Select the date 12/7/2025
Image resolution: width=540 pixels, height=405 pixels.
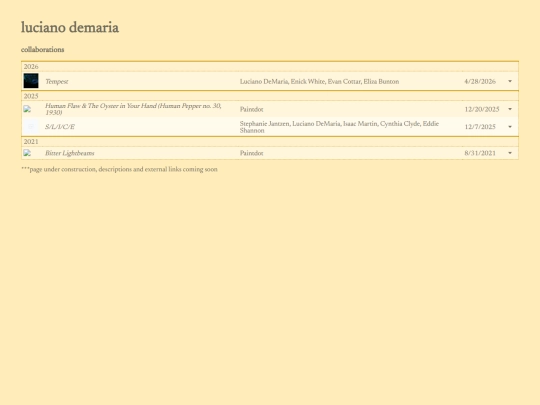coord(480,127)
